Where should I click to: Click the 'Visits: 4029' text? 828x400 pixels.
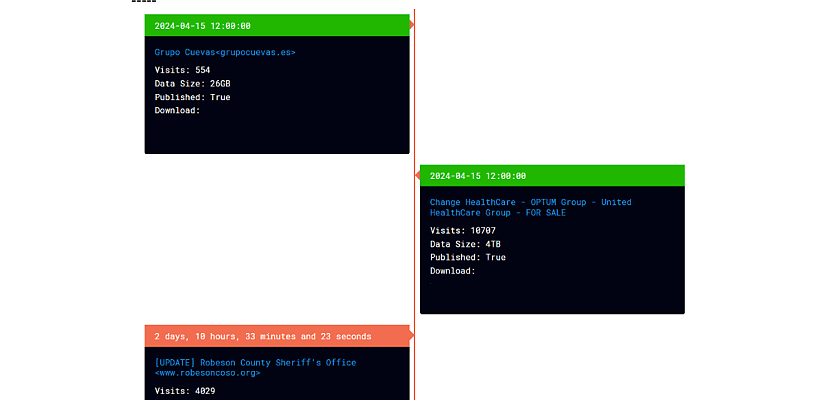[185, 391]
